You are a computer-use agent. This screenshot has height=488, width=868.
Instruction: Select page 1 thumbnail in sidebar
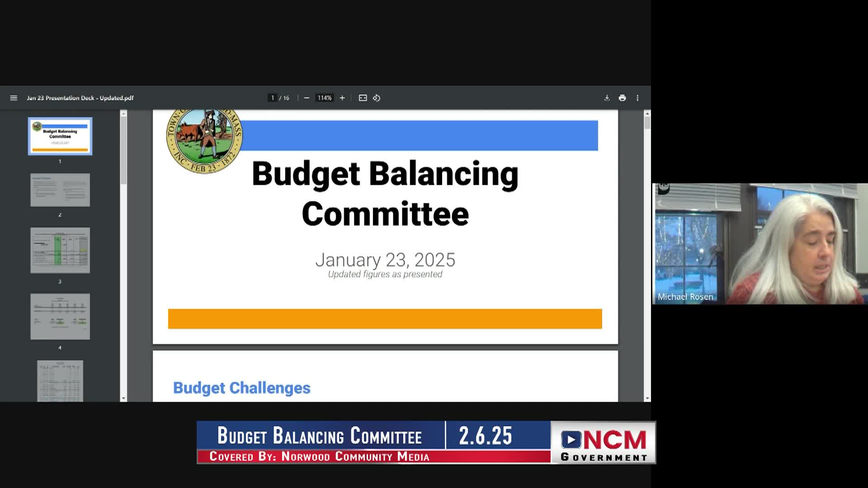[60, 136]
